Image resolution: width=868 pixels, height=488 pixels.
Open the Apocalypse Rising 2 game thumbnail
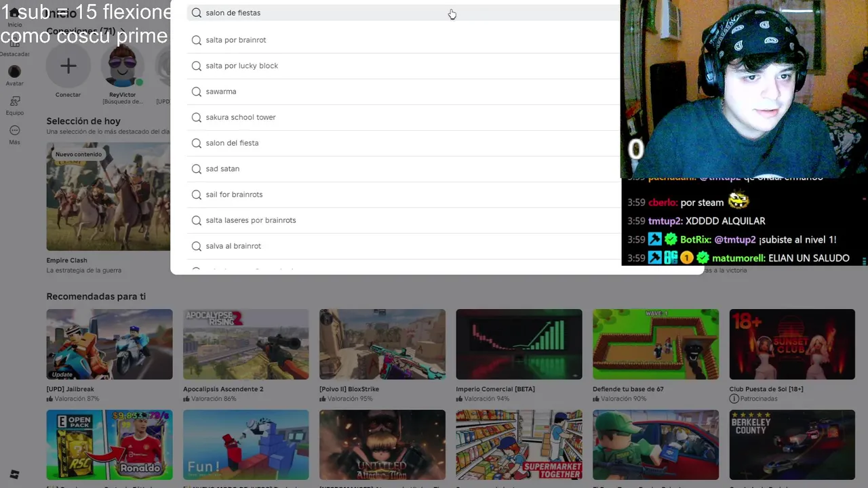click(245, 344)
